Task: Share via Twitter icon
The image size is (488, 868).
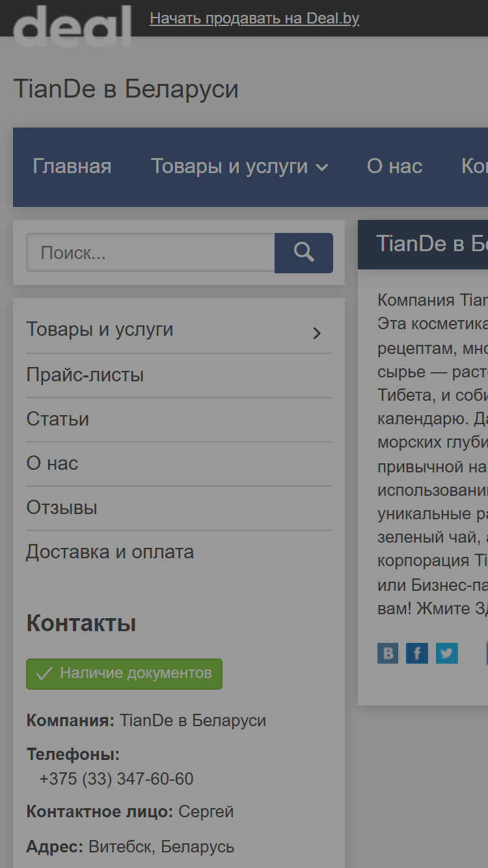Action: 447,653
